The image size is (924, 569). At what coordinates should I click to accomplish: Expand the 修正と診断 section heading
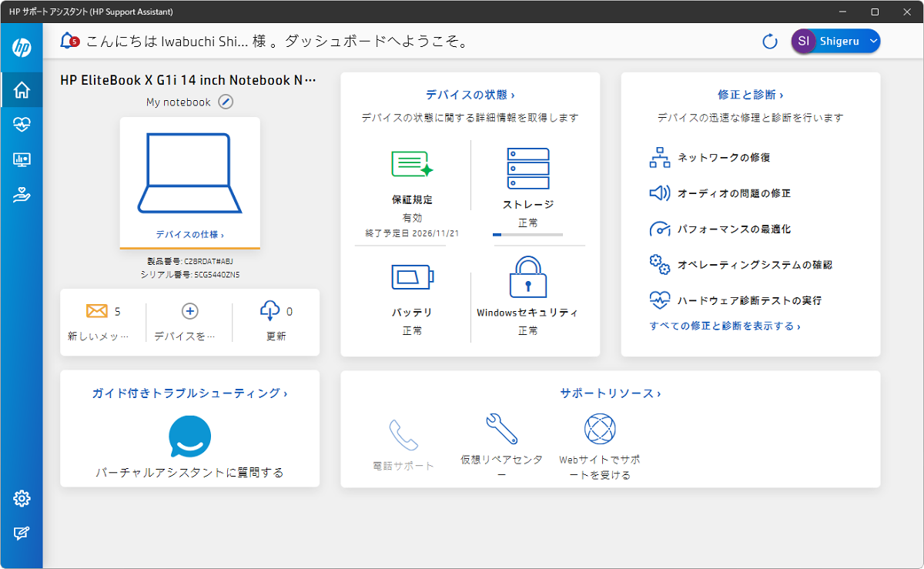(750, 95)
